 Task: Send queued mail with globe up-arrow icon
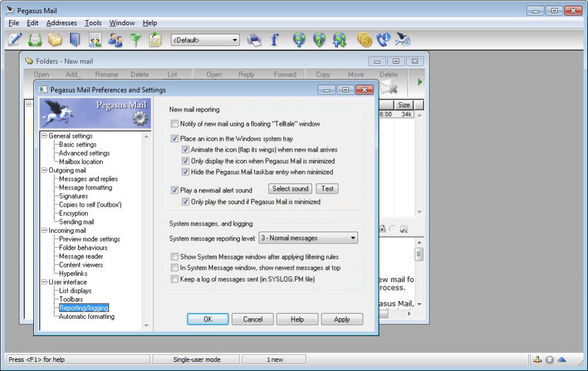tap(299, 40)
